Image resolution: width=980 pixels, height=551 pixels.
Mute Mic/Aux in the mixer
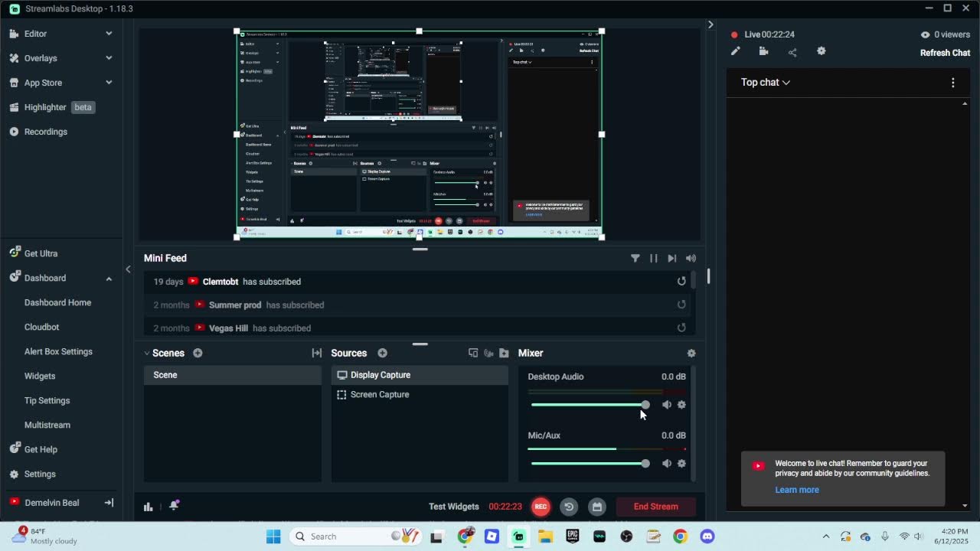[667, 464]
